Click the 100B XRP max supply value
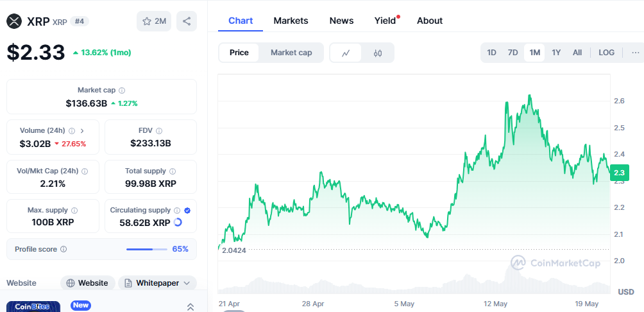 (x=53, y=223)
